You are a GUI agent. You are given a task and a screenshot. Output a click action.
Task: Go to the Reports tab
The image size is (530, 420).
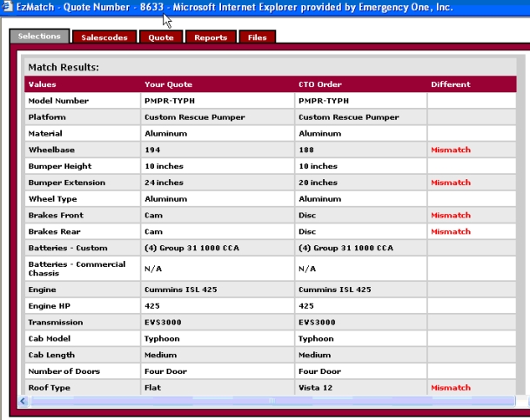211,37
